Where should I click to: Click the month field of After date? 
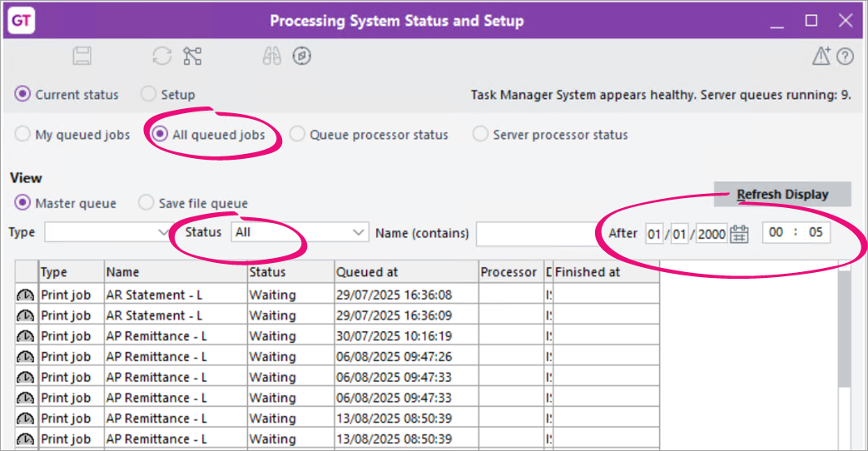point(680,234)
